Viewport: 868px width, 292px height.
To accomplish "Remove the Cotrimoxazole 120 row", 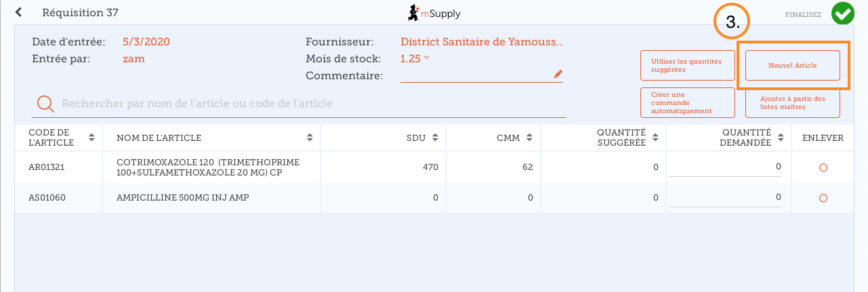I will 823,167.
